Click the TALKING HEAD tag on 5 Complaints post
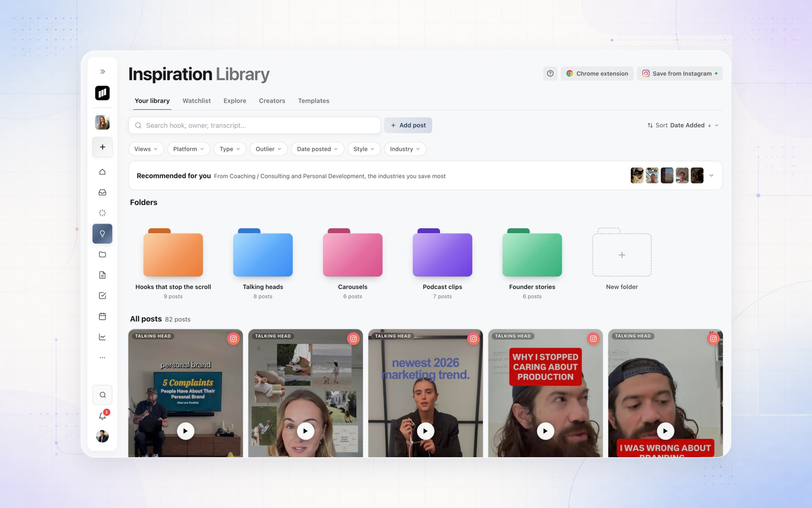 tap(153, 336)
